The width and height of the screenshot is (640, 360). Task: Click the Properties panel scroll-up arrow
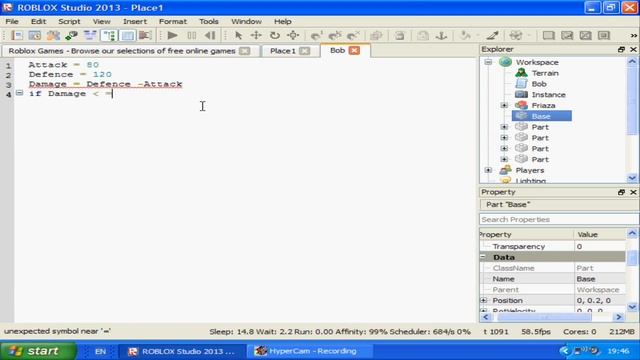632,233
